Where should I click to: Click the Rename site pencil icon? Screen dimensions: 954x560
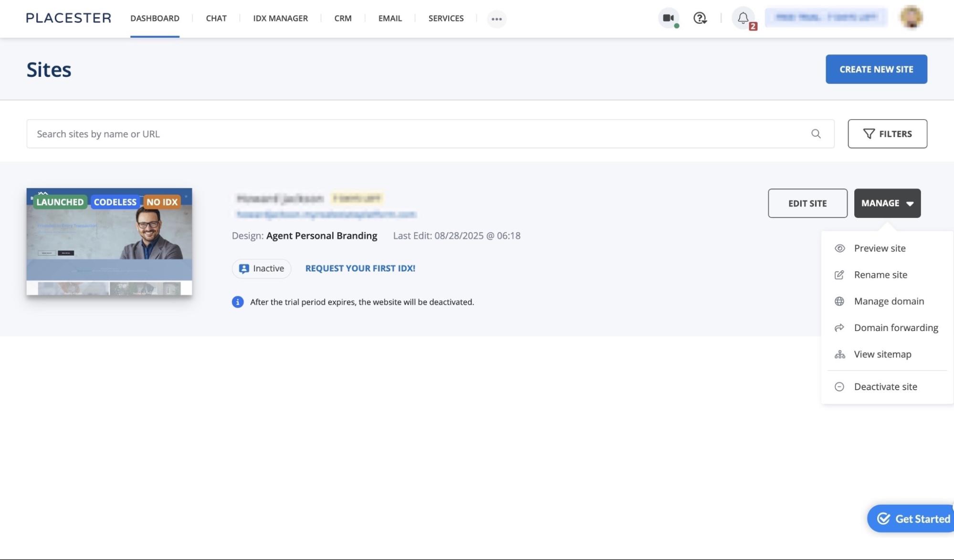coord(839,275)
